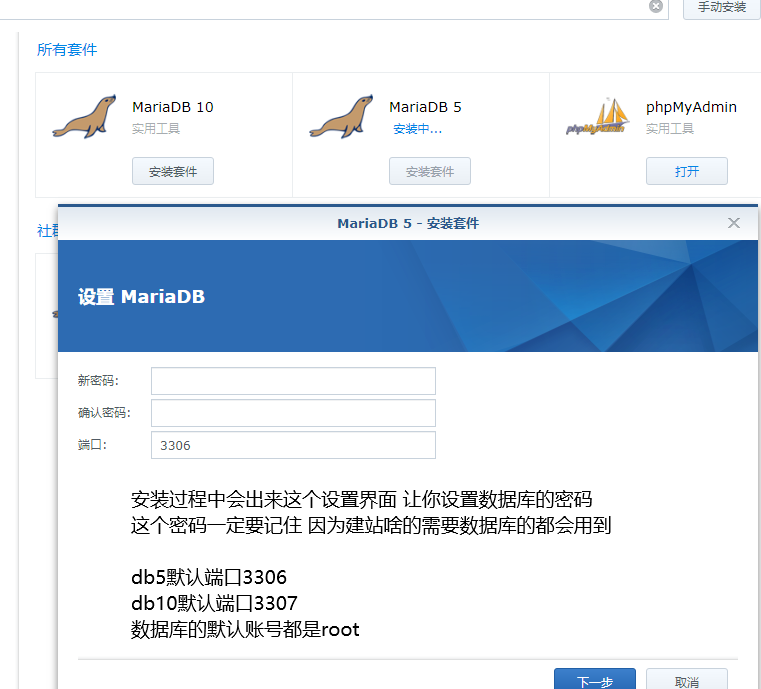Cancel the installation with 取消
This screenshot has width=761, height=689.
pos(686,679)
